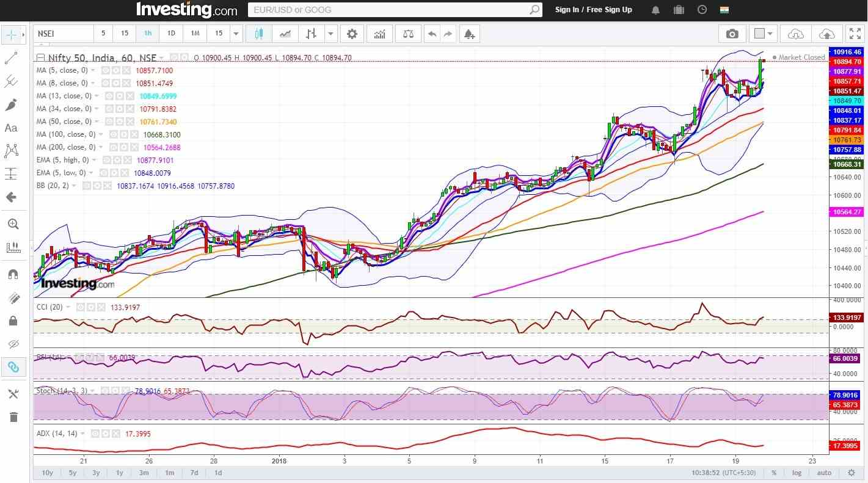This screenshot has height=483, width=868.
Task: Open the bottom-right chart properties gear
Action: 852,473
